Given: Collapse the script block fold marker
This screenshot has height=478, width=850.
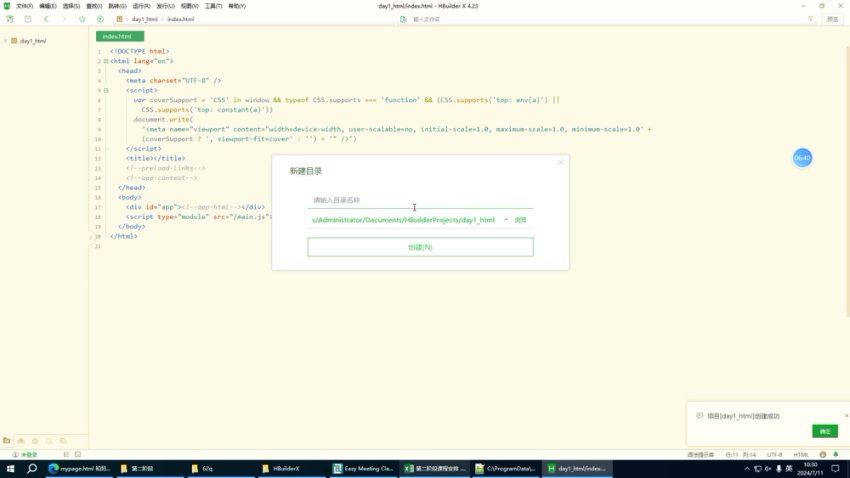Looking at the screenshot, I should tap(105, 90).
